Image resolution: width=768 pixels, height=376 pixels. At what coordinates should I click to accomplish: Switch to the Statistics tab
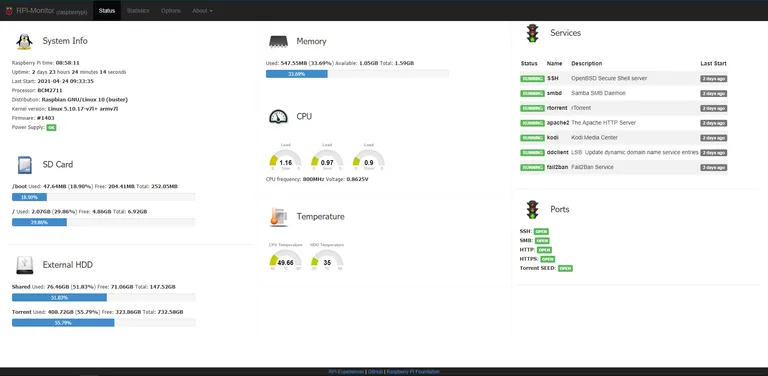(x=138, y=11)
